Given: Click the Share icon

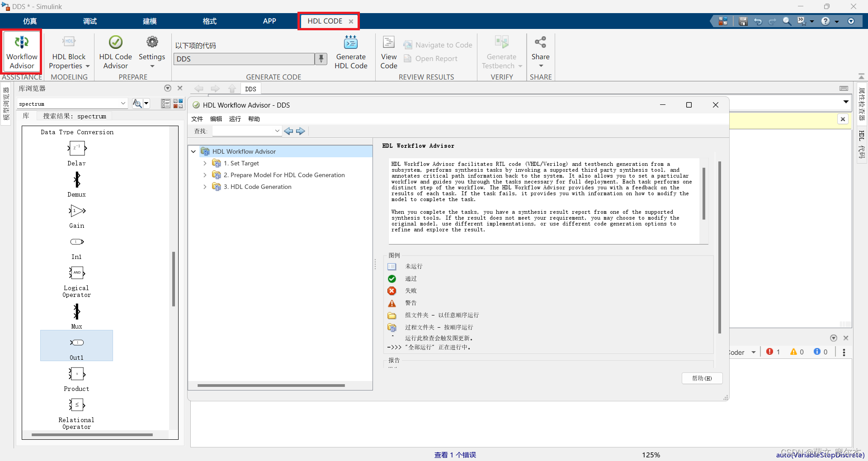Looking at the screenshot, I should 540,42.
